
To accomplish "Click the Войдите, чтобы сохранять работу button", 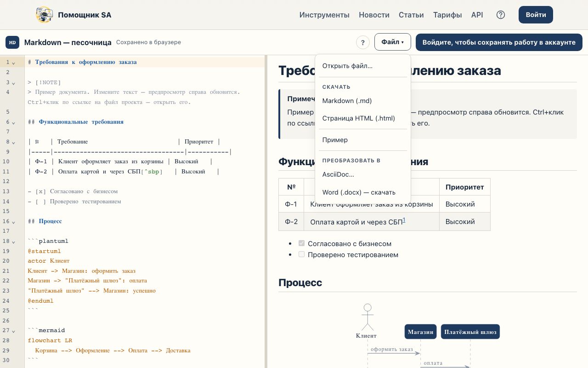I will (499, 42).
